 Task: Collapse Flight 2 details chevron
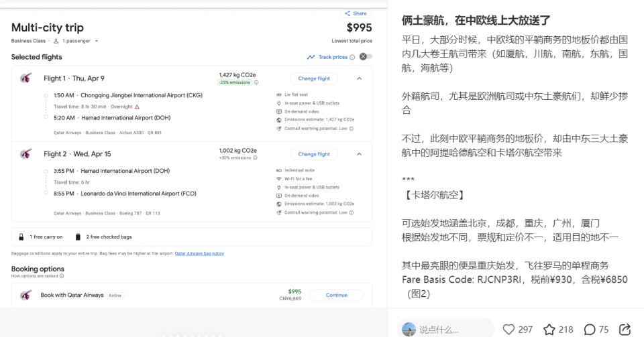coord(359,154)
